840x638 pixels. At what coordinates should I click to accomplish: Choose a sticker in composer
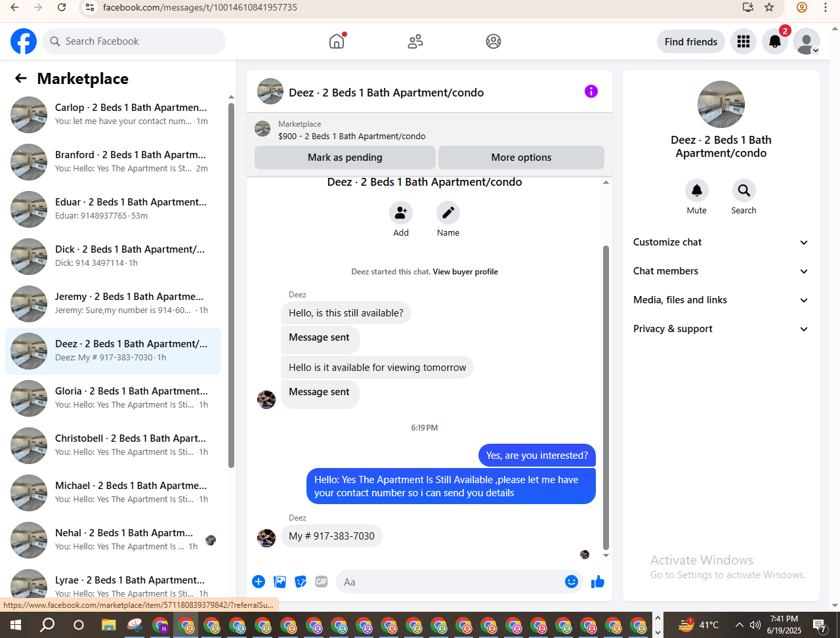click(301, 582)
